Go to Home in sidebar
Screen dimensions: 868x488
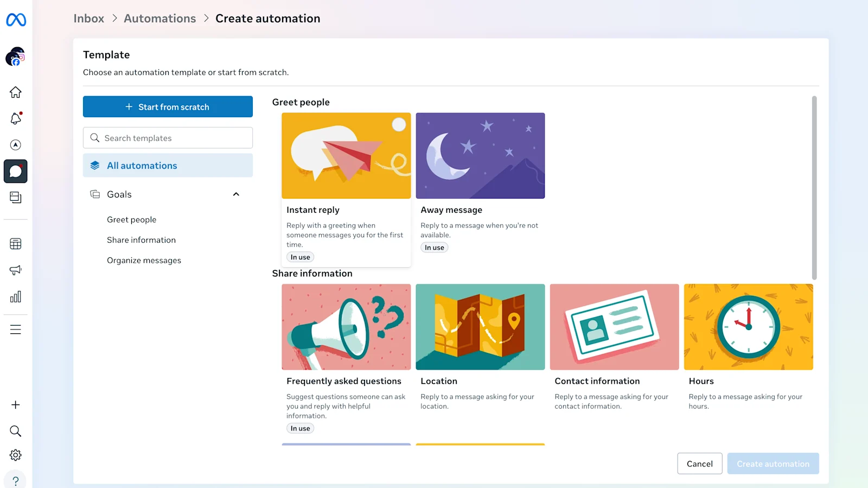point(16,92)
